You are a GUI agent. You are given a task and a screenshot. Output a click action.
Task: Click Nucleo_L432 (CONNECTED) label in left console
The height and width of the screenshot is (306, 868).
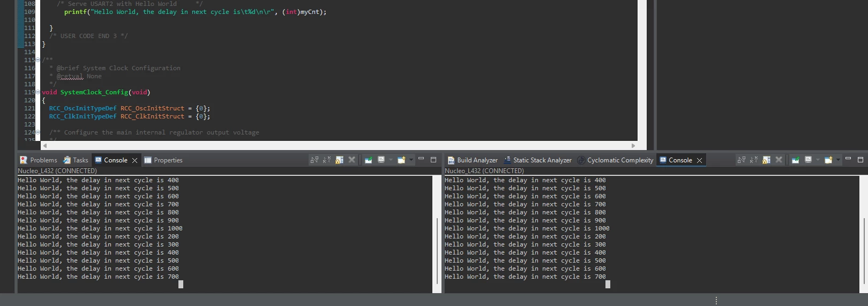(57, 171)
